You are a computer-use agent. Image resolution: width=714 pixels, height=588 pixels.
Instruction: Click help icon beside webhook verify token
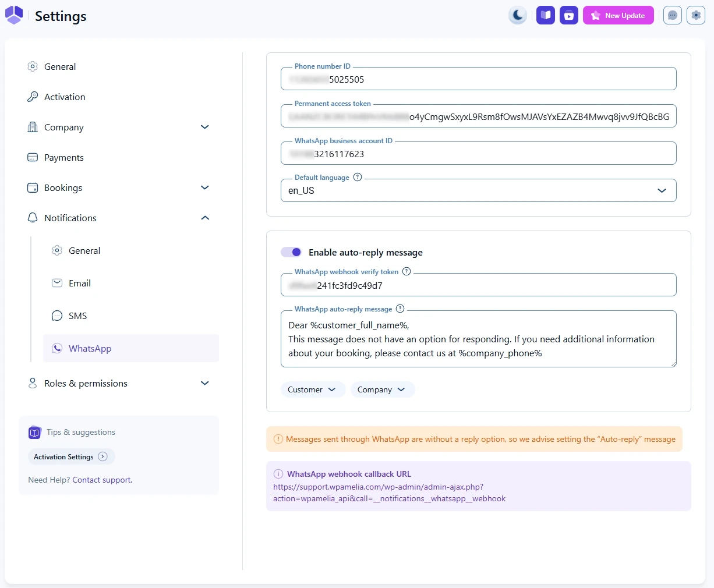407,271
